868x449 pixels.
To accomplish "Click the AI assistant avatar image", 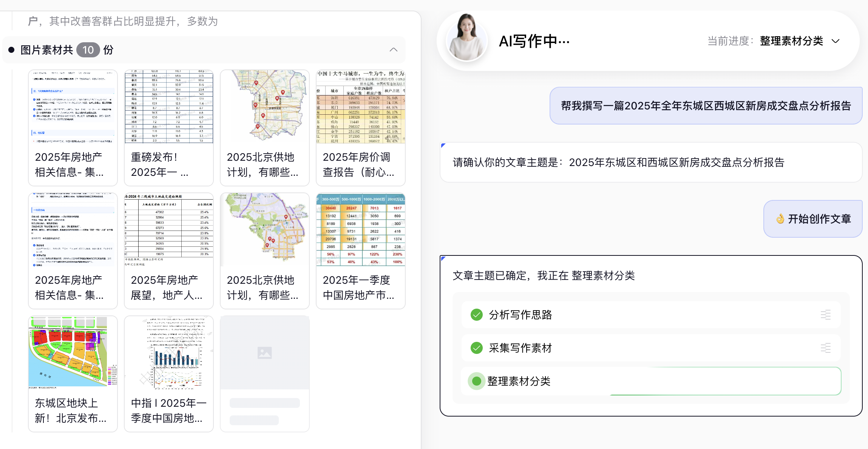I will coord(467,38).
